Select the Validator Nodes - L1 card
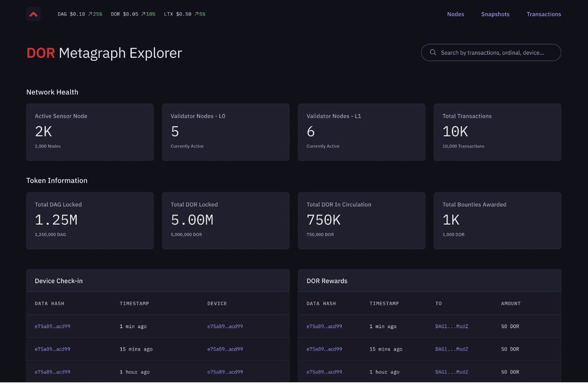 362,132
